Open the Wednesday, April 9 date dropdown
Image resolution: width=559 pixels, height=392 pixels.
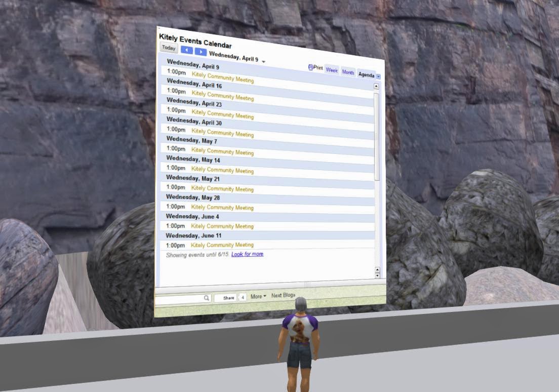coord(263,62)
